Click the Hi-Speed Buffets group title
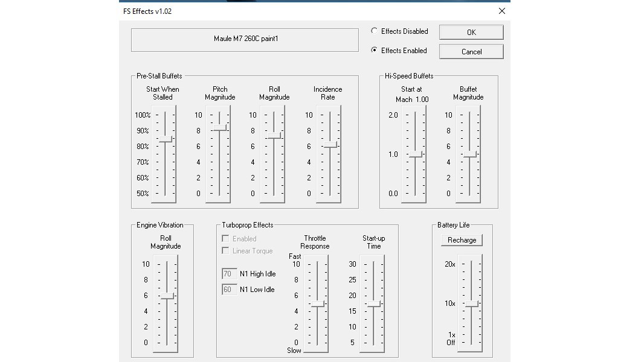The image size is (644, 362). click(409, 76)
